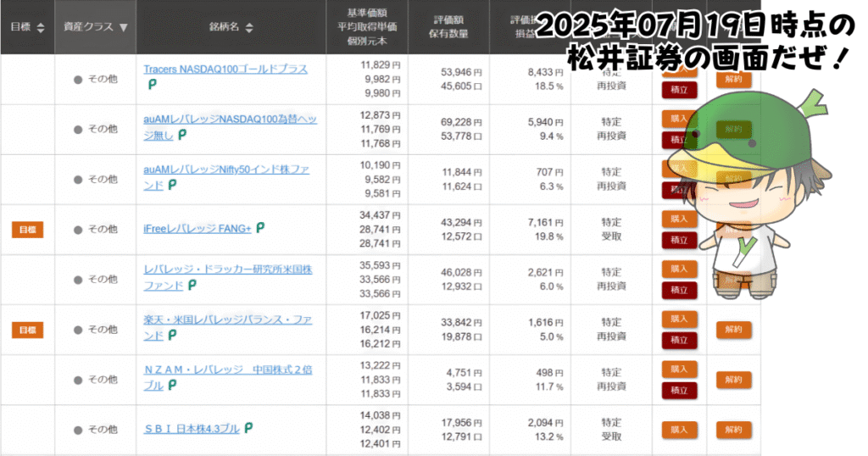Click the valuation amount 53,946円

click(x=461, y=73)
